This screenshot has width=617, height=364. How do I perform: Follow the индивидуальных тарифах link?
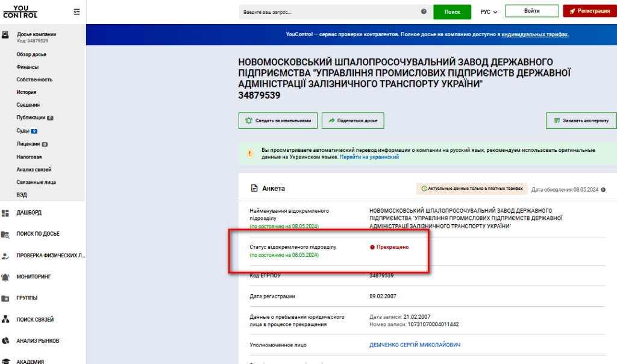pyautogui.click(x=535, y=34)
